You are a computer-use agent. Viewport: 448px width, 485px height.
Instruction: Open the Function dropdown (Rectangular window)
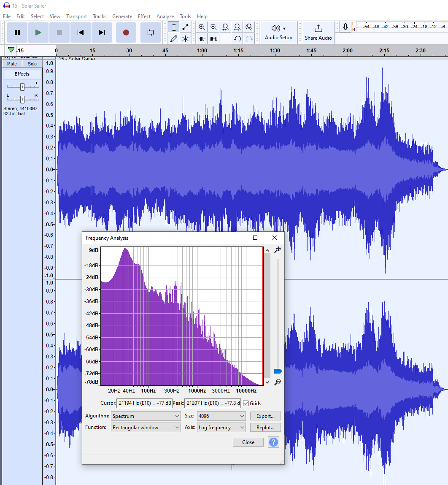coord(146,428)
